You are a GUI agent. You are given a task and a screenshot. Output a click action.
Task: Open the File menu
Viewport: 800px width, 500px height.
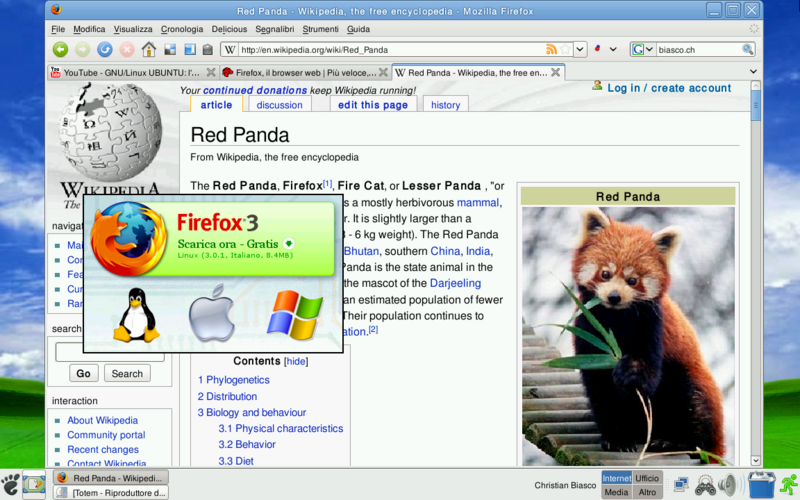pyautogui.click(x=58, y=29)
